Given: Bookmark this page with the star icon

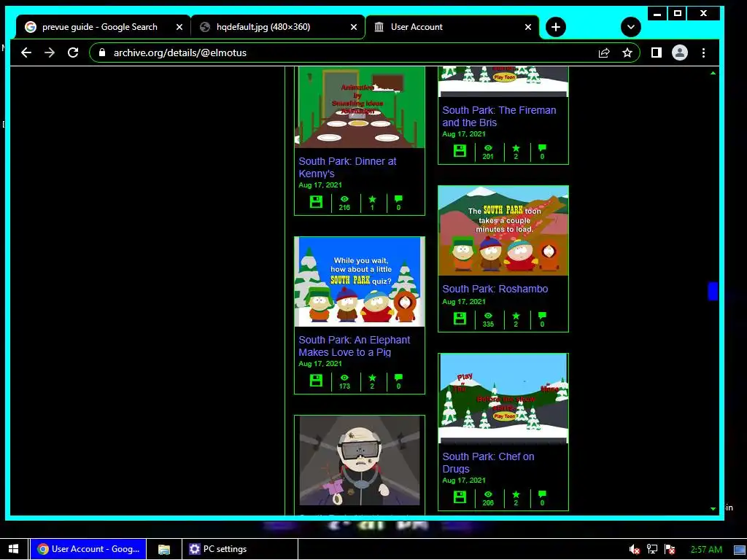Looking at the screenshot, I should tap(627, 52).
